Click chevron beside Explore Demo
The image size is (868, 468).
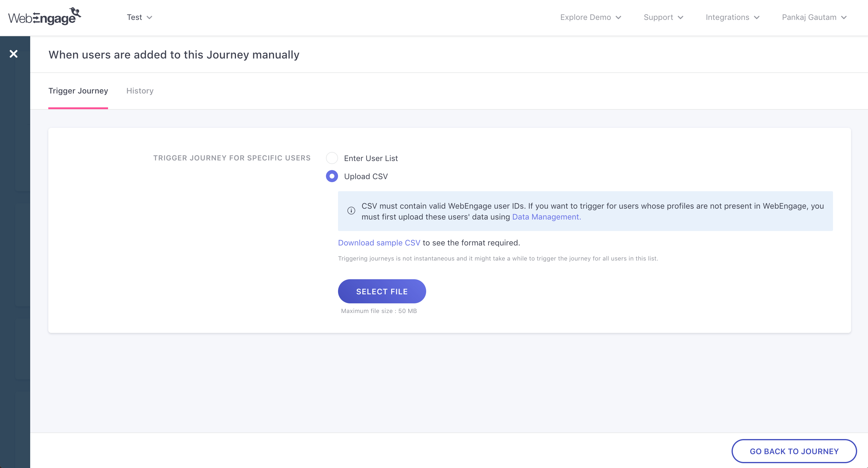point(618,17)
